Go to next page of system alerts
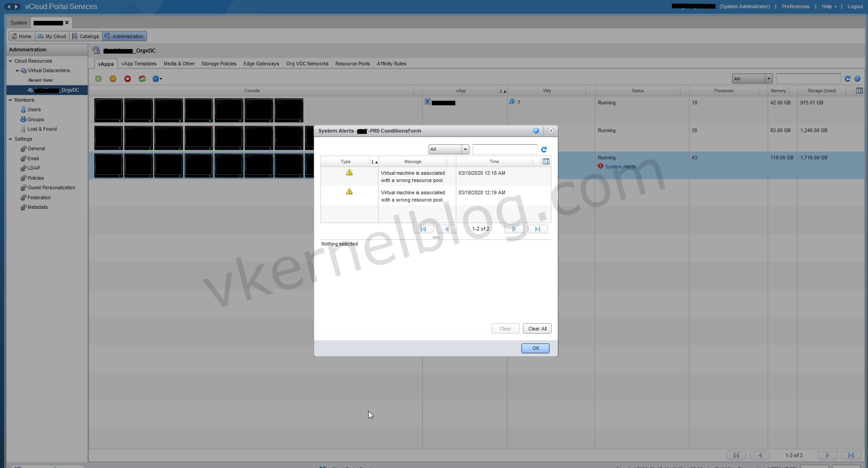Screen dimensions: 868x468 (513, 229)
